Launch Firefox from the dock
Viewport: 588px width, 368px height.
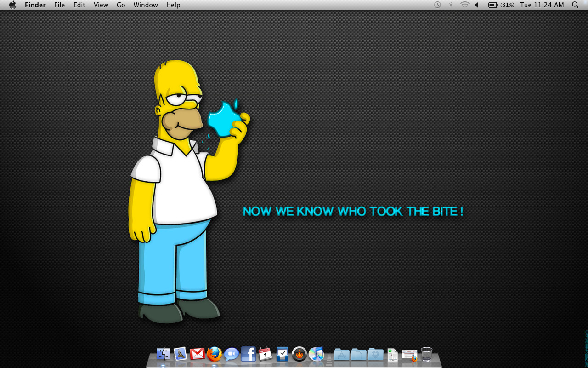(215, 354)
